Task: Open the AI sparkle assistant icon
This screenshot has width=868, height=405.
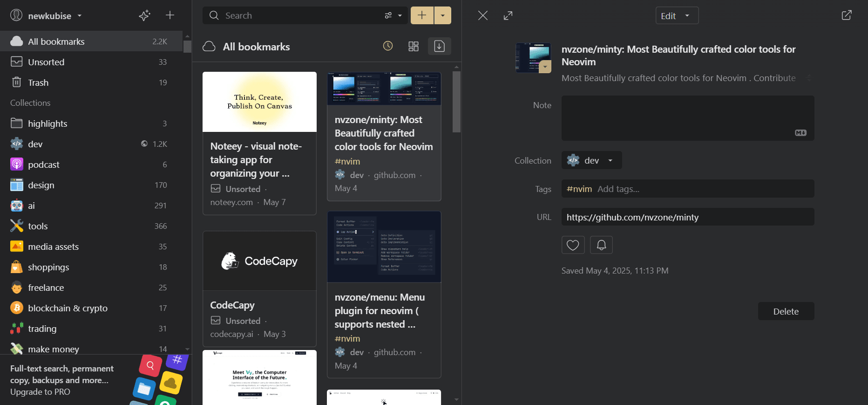Action: pyautogui.click(x=144, y=15)
